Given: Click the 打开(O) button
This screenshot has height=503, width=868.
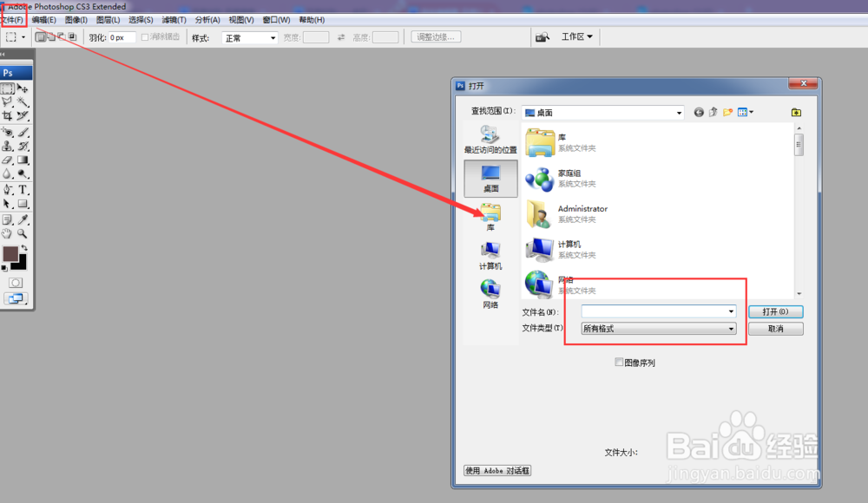Looking at the screenshot, I should pyautogui.click(x=775, y=311).
